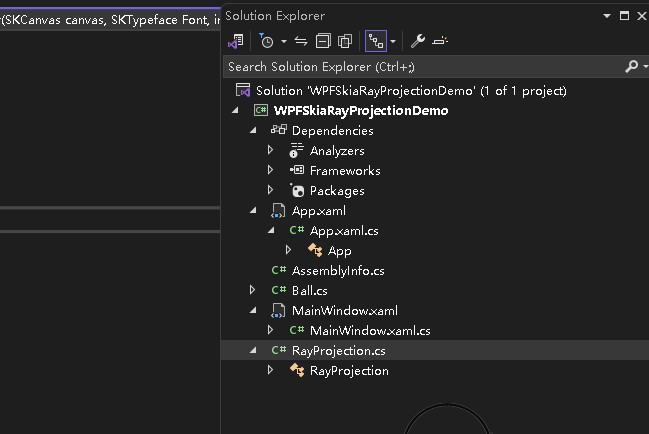Toggle the highlighted View Class Diagram button
This screenshot has width=649, height=434.
[x=376, y=41]
